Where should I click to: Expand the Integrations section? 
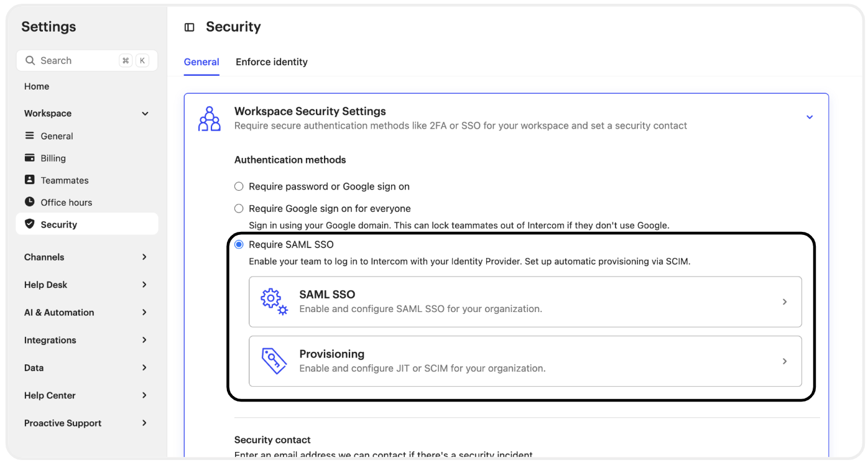[144, 340]
